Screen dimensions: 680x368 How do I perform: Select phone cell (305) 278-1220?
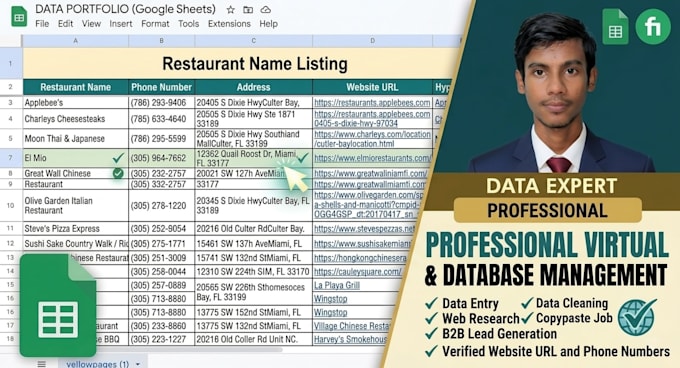pos(161,205)
